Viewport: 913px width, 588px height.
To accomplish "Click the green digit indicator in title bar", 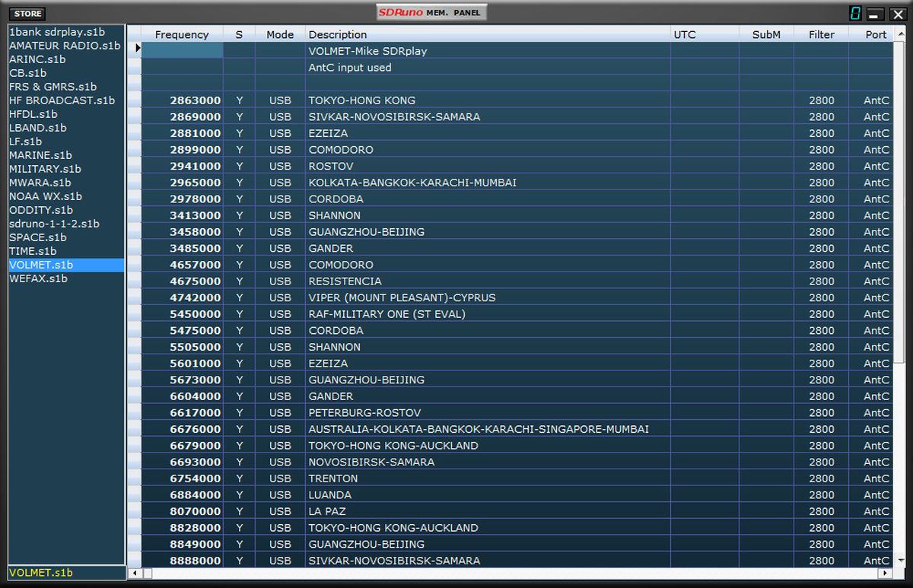I will click(856, 14).
